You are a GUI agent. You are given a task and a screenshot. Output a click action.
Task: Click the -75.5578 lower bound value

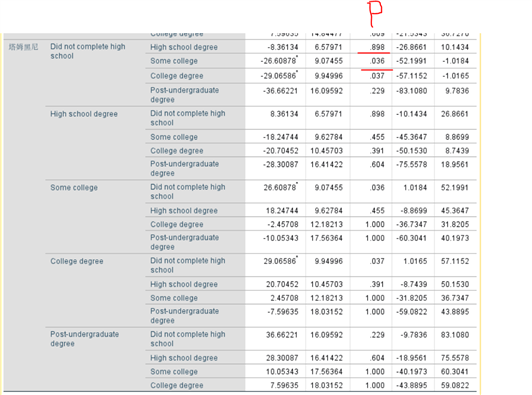411,165
